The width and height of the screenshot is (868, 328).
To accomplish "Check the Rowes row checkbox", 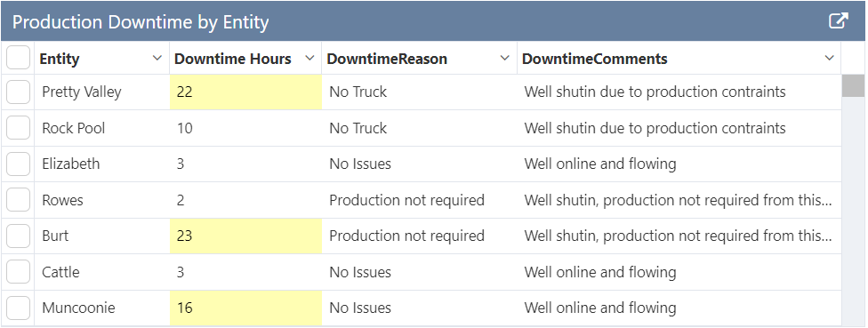I will point(19,200).
